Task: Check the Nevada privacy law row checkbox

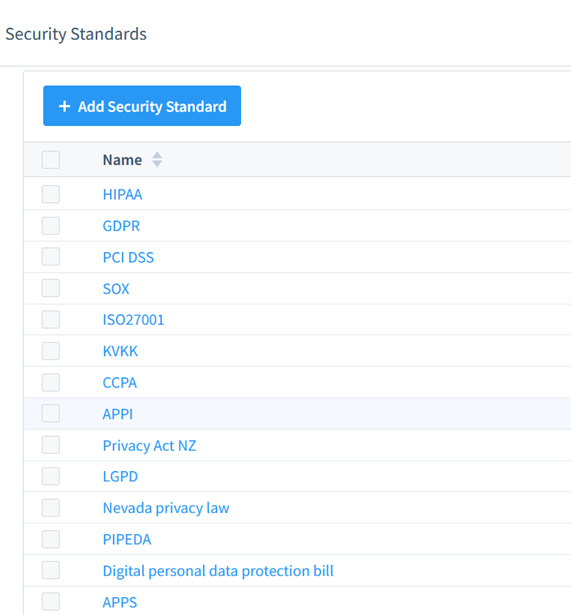Action: pyautogui.click(x=51, y=508)
